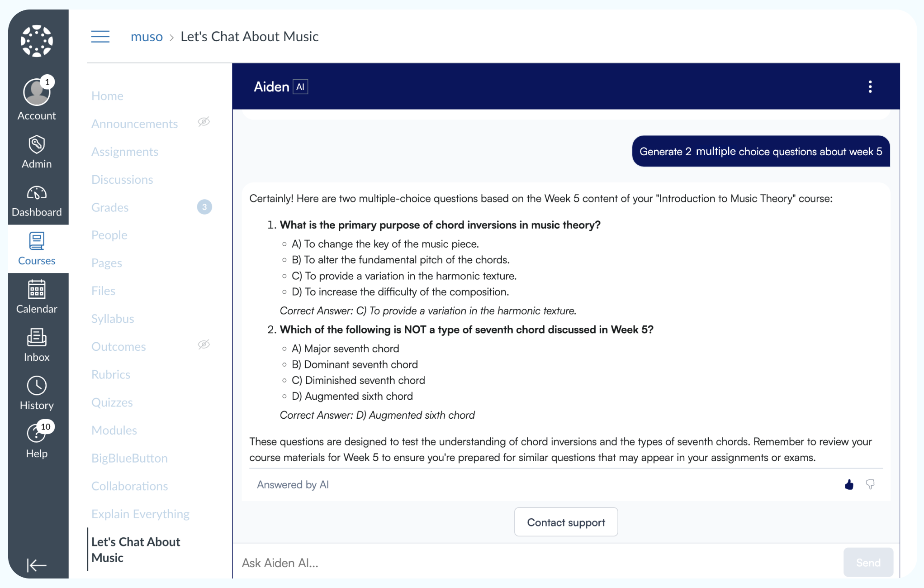Open the Inbox icon
Screen dimensions: 924x588
tap(37, 338)
